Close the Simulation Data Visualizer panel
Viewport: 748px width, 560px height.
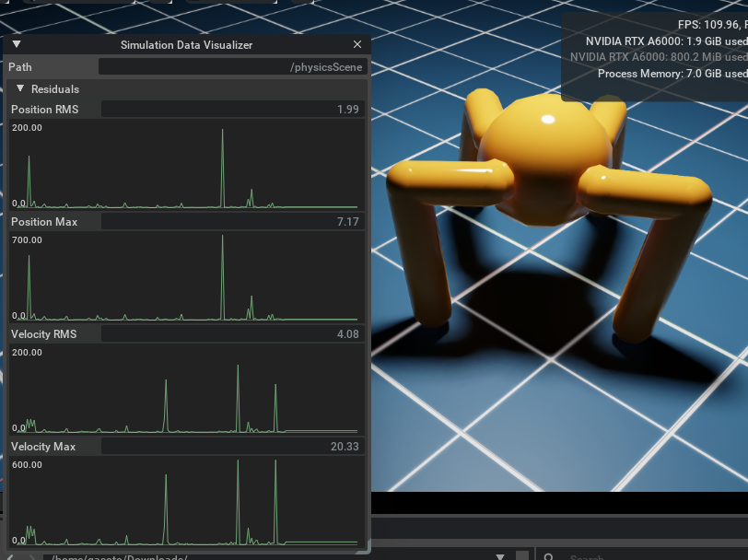(357, 44)
